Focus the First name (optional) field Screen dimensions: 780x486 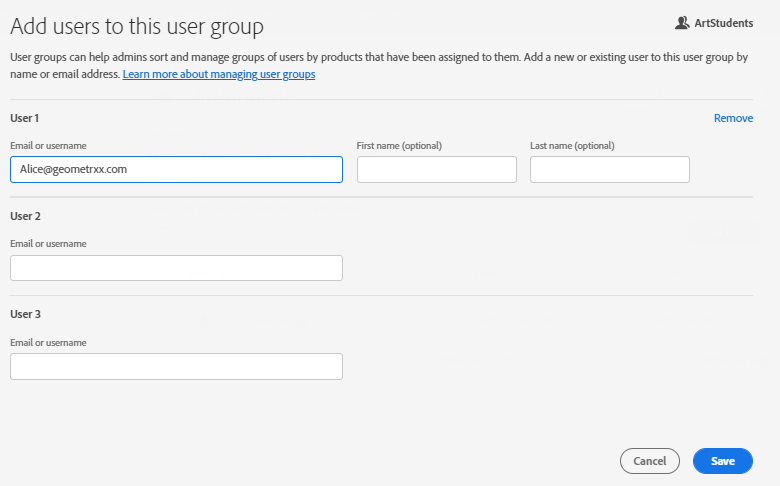[x=436, y=170]
